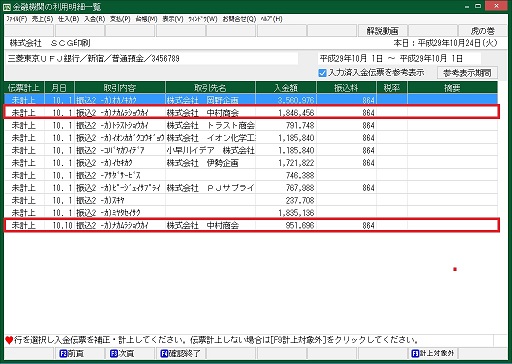Click the date range field 平成29年10月1日
The height and width of the screenshot is (364, 512).
[x=399, y=59]
